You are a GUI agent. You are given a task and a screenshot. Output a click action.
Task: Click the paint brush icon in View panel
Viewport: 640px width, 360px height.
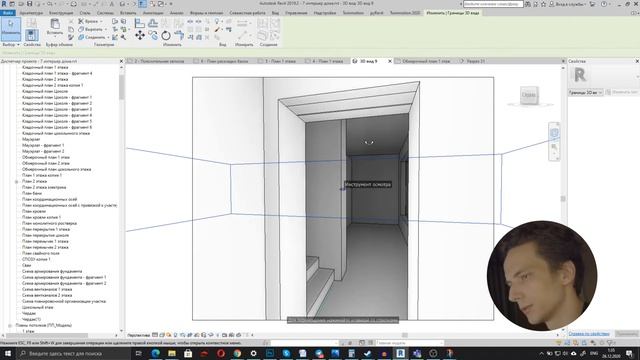pos(218,29)
